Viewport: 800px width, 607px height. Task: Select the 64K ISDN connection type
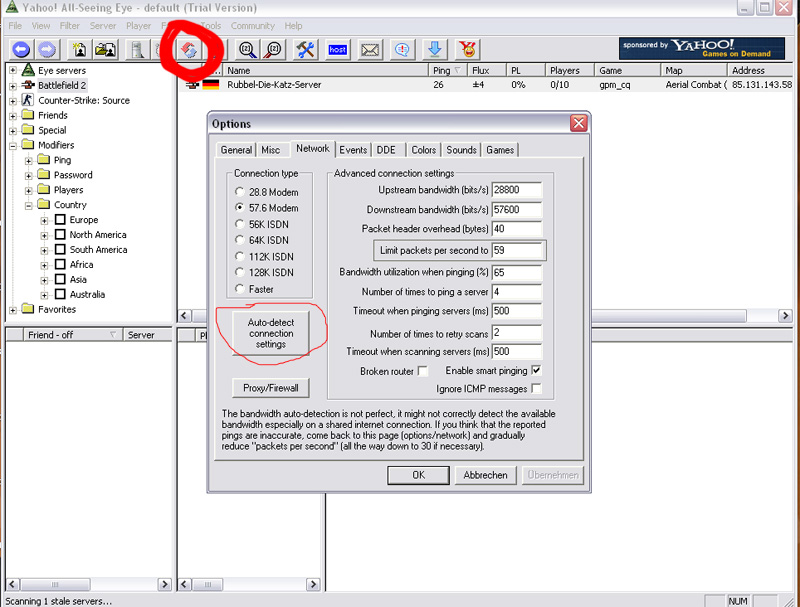point(239,240)
